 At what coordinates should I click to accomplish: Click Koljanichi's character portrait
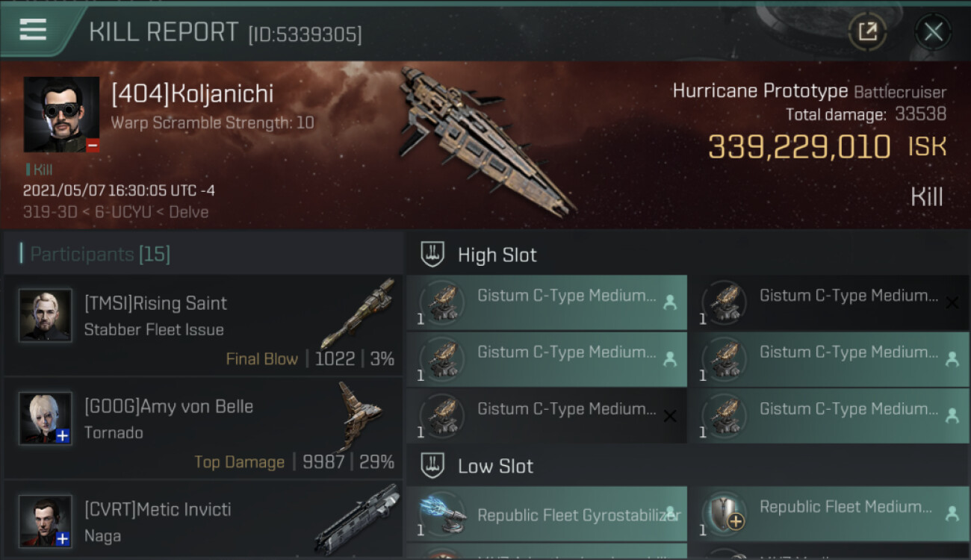point(61,114)
